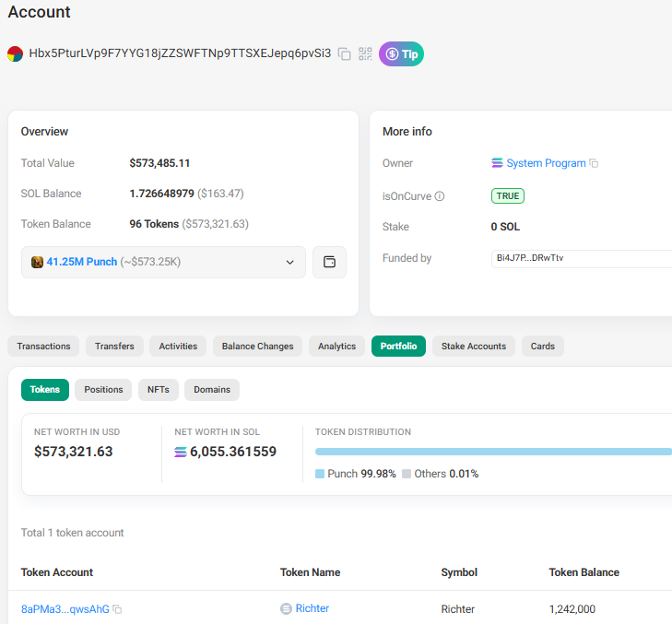This screenshot has height=624, width=672.
Task: Click the account avatar icon
Action: click(15, 53)
